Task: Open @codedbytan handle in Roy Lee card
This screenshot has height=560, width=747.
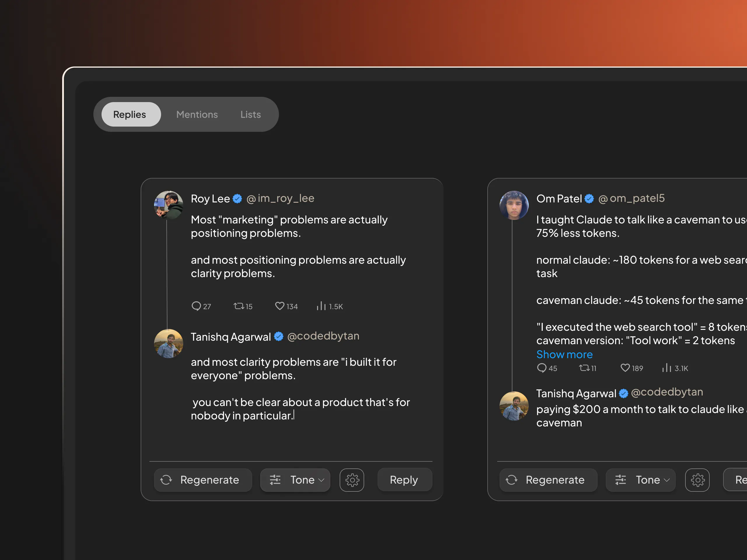Action: coord(323,336)
